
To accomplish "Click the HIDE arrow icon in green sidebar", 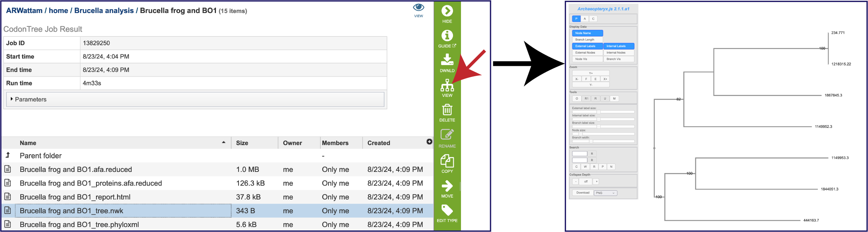I will pyautogui.click(x=447, y=11).
